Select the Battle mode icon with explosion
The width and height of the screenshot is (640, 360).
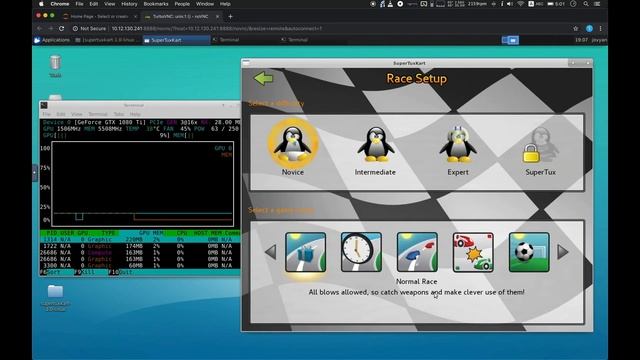pos(473,252)
